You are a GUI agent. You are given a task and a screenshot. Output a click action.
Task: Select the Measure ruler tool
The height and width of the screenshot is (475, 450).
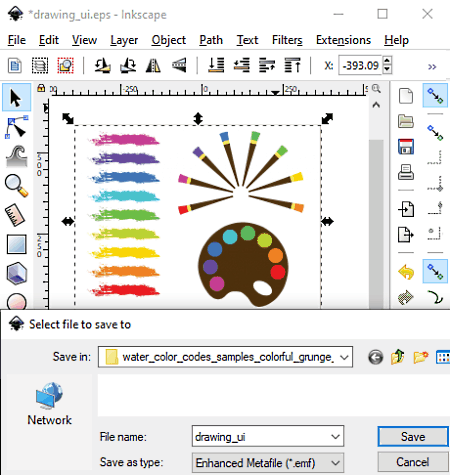click(16, 215)
